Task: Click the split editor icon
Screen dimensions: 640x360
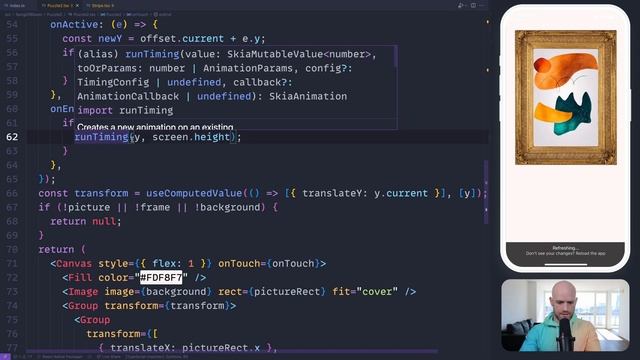Action: pyautogui.click(x=473, y=5)
